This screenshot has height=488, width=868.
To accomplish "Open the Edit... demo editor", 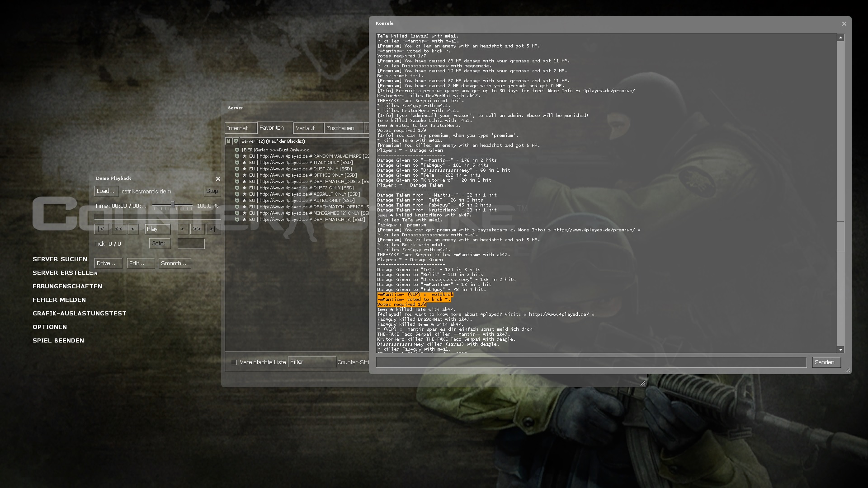I will pyautogui.click(x=141, y=263).
